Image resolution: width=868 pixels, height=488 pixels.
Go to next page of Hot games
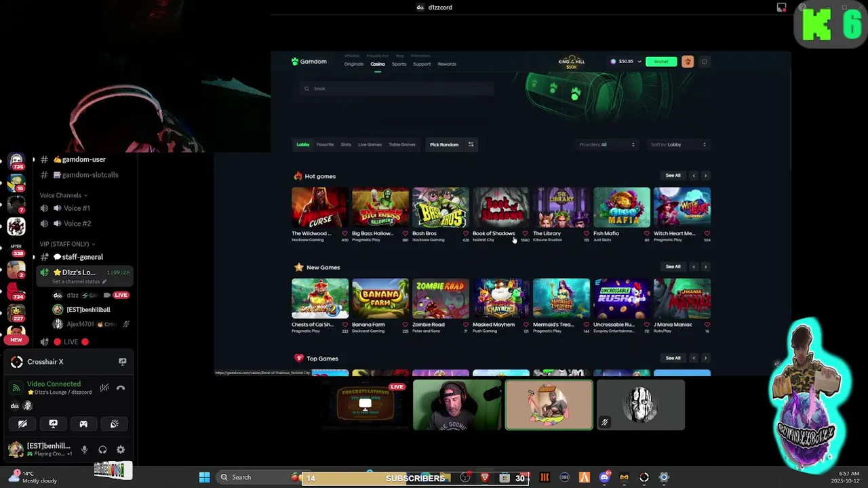click(705, 176)
